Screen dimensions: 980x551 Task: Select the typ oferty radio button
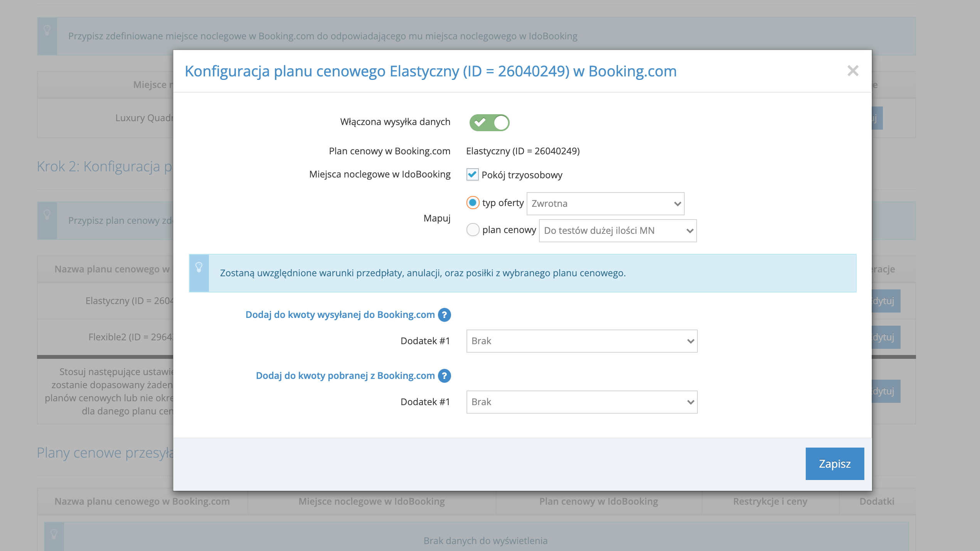pyautogui.click(x=473, y=203)
